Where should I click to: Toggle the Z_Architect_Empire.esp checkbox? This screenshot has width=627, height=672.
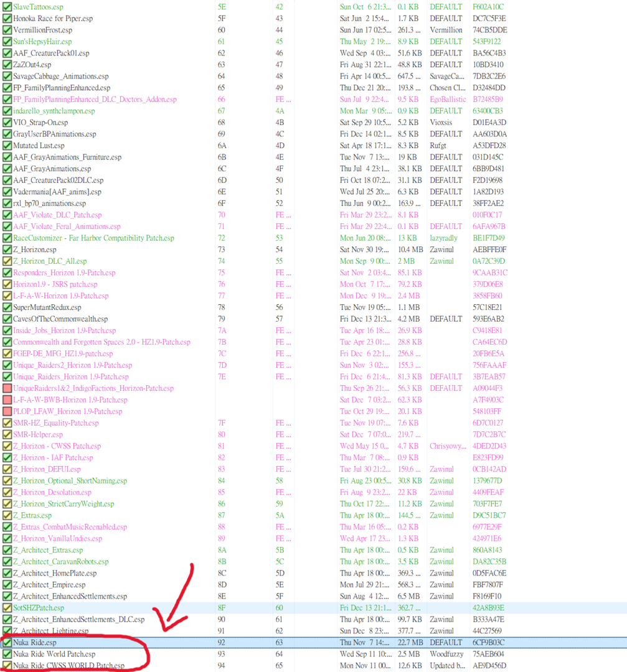tap(7, 584)
